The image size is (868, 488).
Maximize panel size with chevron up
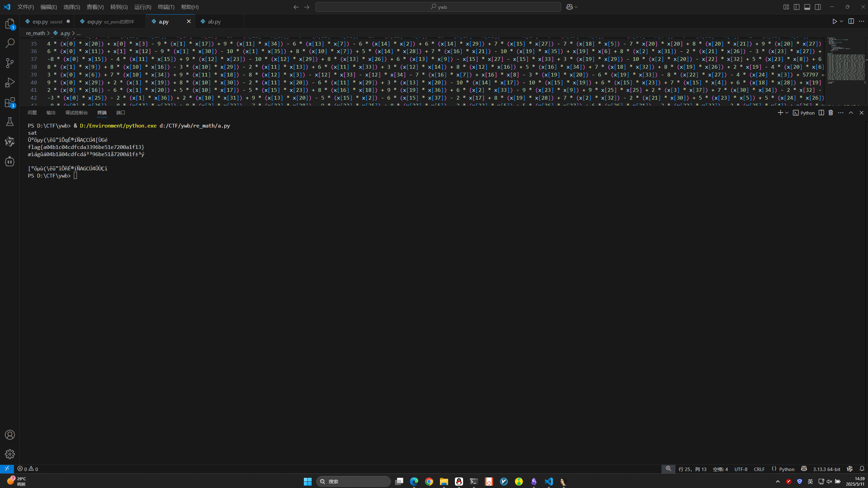[851, 113]
